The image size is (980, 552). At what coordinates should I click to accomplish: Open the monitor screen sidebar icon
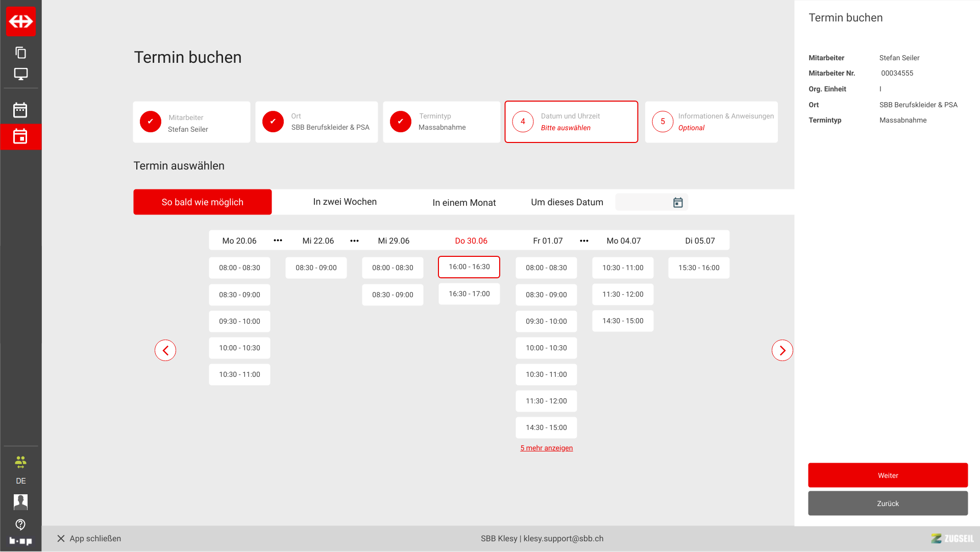pyautogui.click(x=21, y=74)
